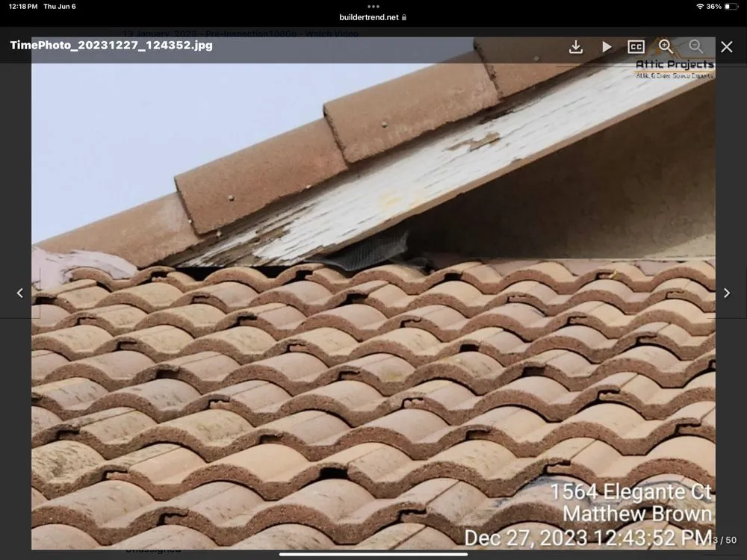Play the photo slideshow
The height and width of the screenshot is (560, 747).
607,46
